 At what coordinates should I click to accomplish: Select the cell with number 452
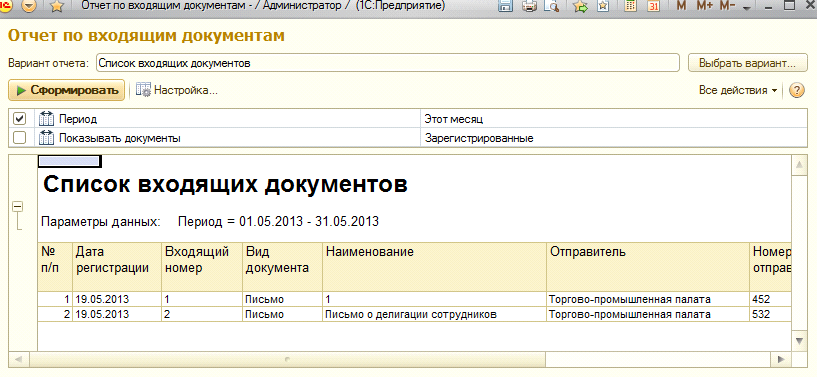coord(770,299)
